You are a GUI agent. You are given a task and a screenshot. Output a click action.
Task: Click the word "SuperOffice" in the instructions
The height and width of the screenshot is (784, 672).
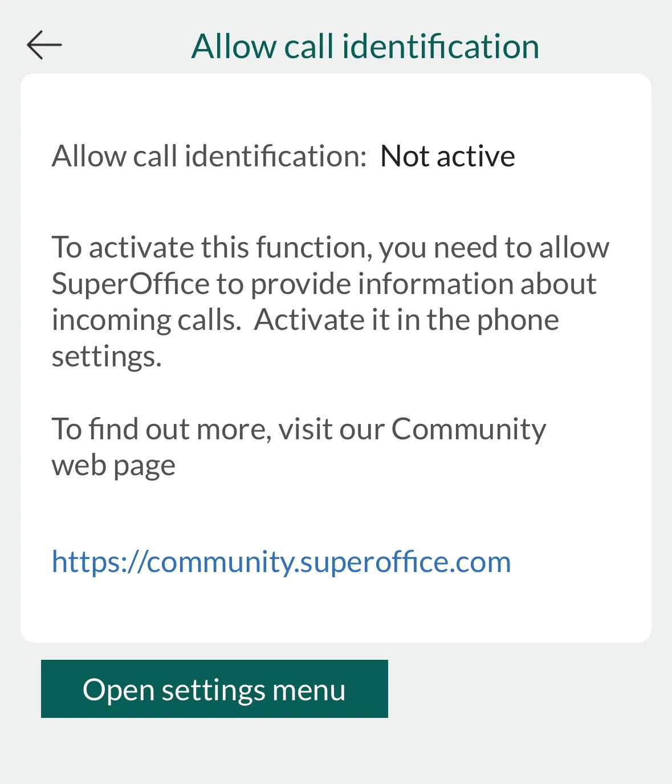point(131,284)
